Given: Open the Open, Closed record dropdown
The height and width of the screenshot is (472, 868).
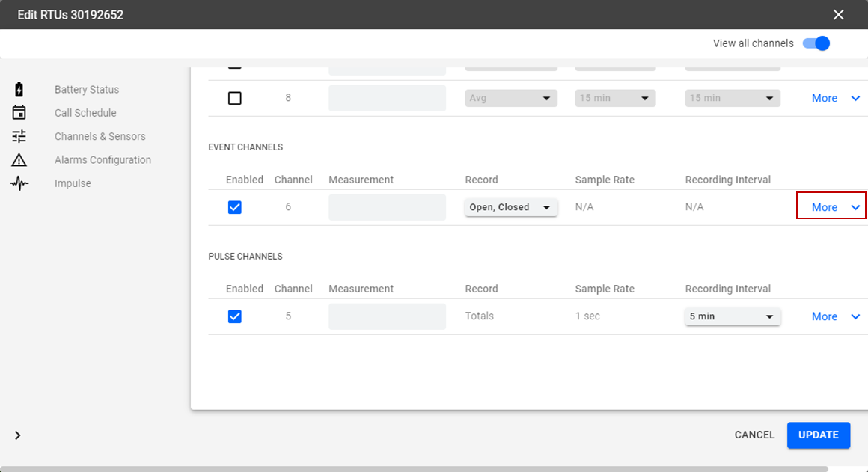Looking at the screenshot, I should (x=510, y=207).
